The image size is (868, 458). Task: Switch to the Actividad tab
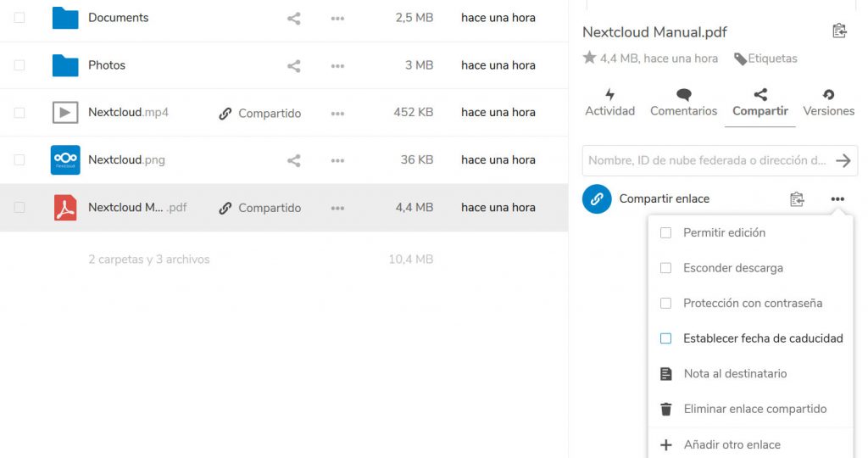coord(609,103)
